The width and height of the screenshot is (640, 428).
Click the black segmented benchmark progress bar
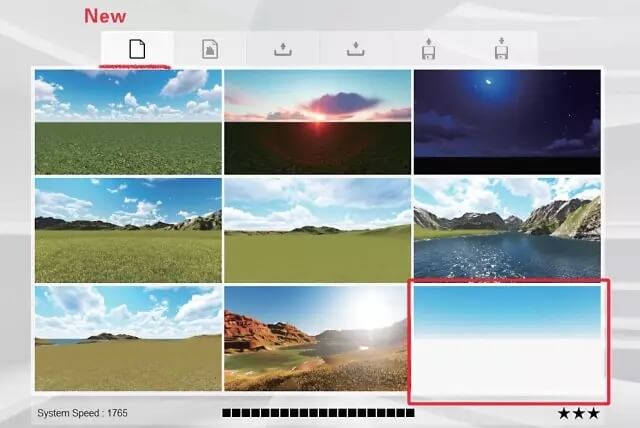tap(318, 413)
